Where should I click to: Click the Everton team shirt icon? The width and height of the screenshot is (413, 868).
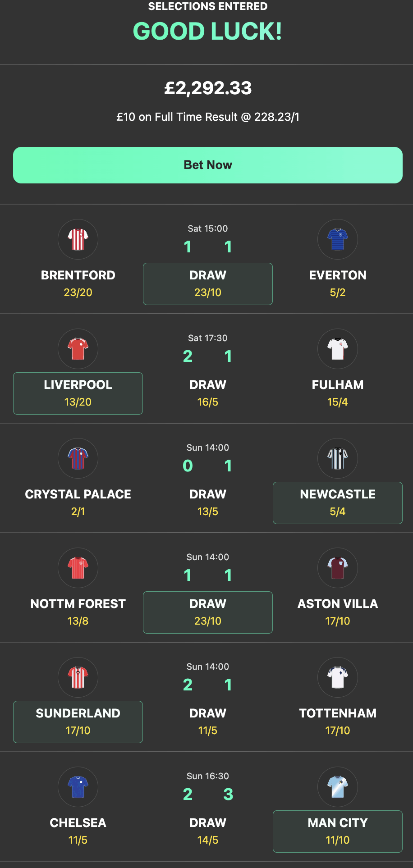[337, 239]
